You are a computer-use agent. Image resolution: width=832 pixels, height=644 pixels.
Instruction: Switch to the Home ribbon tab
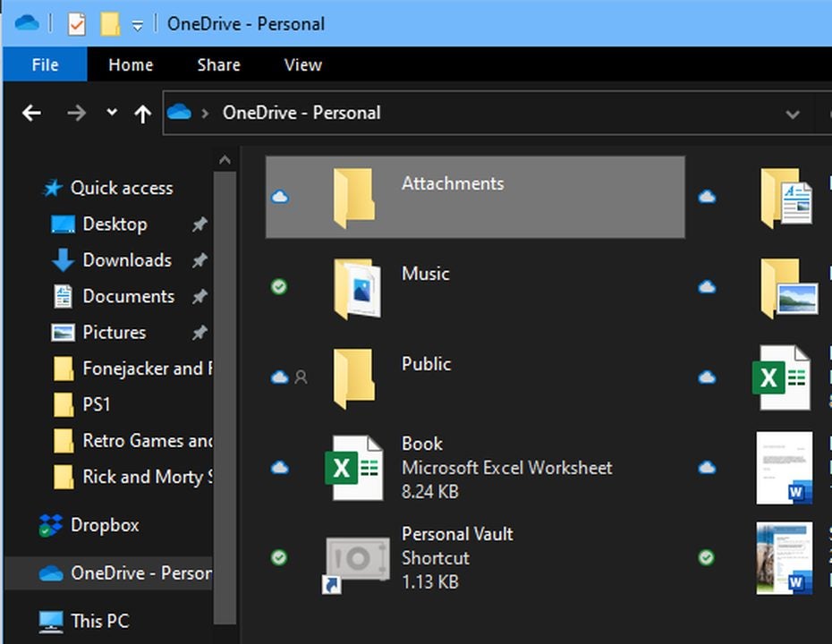pyautogui.click(x=131, y=64)
